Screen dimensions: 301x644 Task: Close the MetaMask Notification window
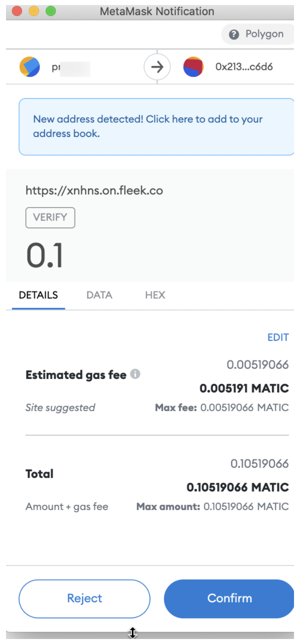pos(17,11)
